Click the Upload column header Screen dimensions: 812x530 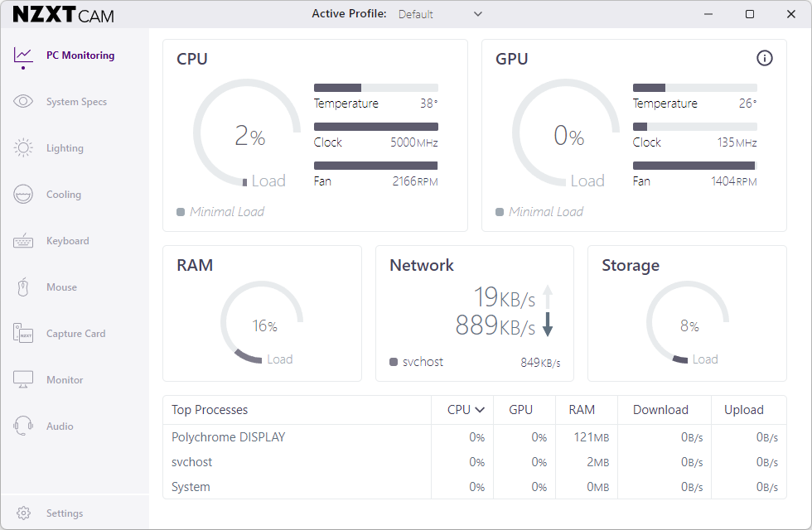[x=743, y=410]
